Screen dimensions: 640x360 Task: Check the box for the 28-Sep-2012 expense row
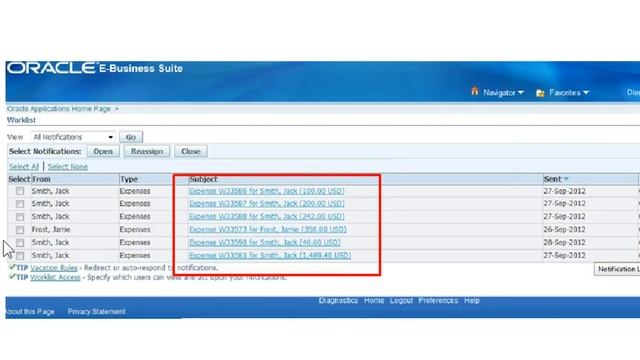pyautogui.click(x=20, y=243)
